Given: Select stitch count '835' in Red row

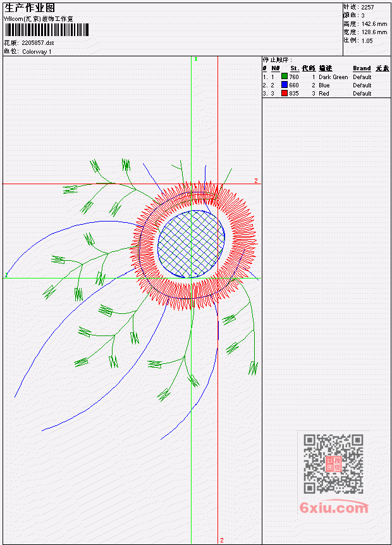Looking at the screenshot, I should click(x=294, y=94).
